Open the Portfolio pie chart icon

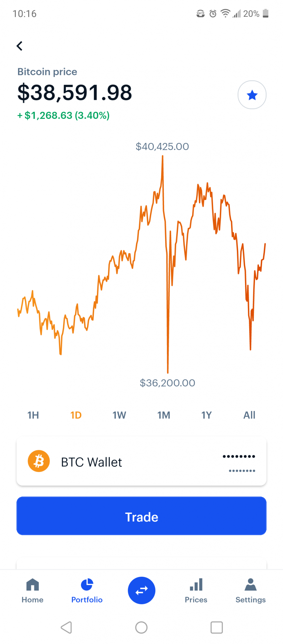pos(87,585)
